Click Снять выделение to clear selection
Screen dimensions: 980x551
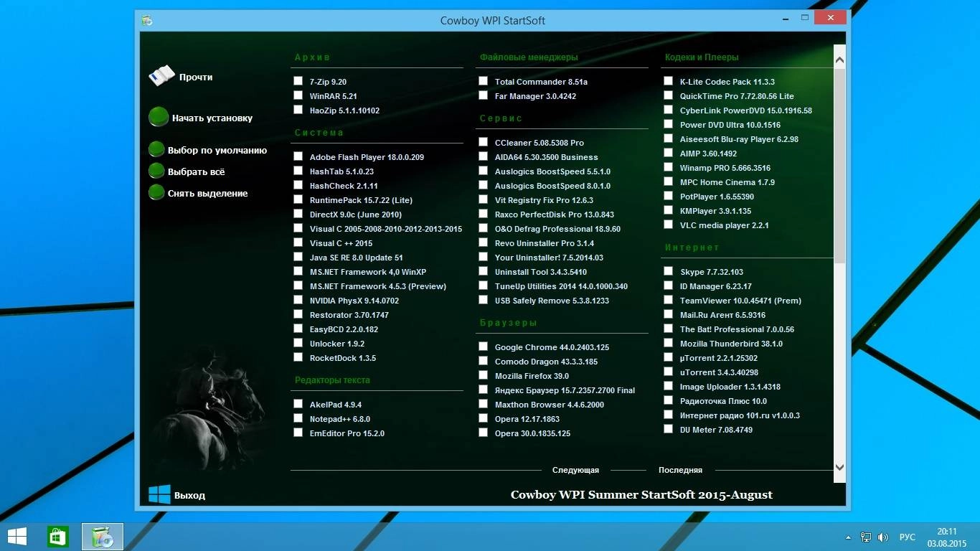point(207,193)
